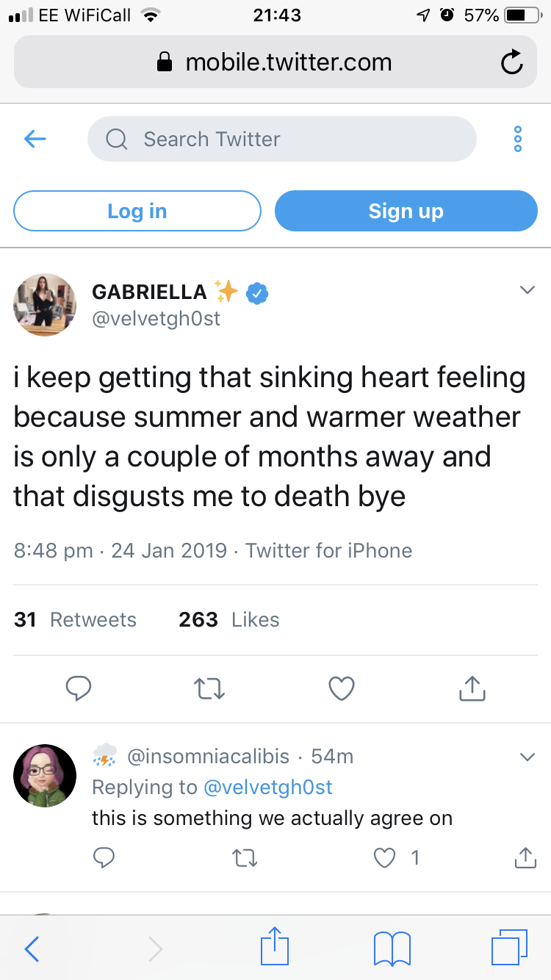
Task: Share the main tweet via upload icon
Action: coord(472,688)
